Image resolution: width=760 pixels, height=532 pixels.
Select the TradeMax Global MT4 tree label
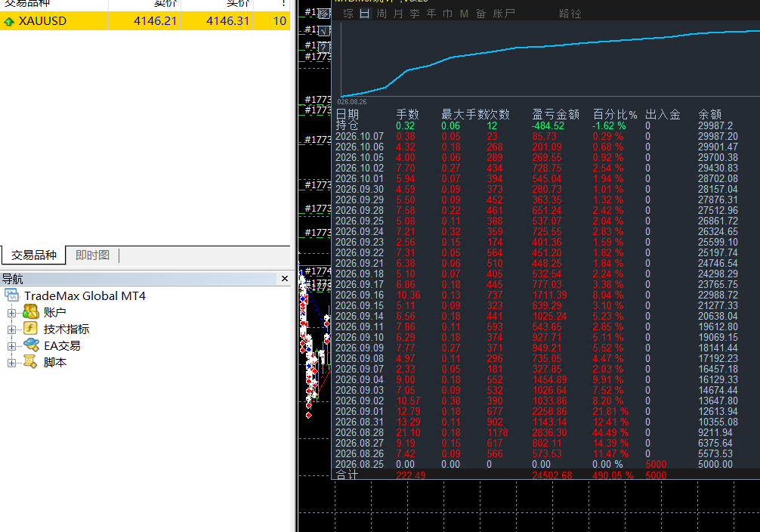pos(85,295)
